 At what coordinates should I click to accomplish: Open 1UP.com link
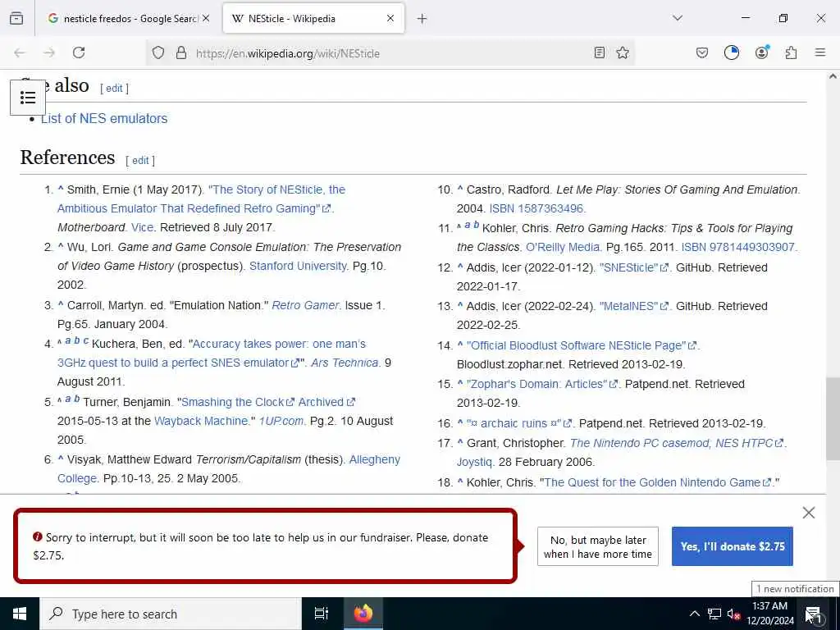281,421
